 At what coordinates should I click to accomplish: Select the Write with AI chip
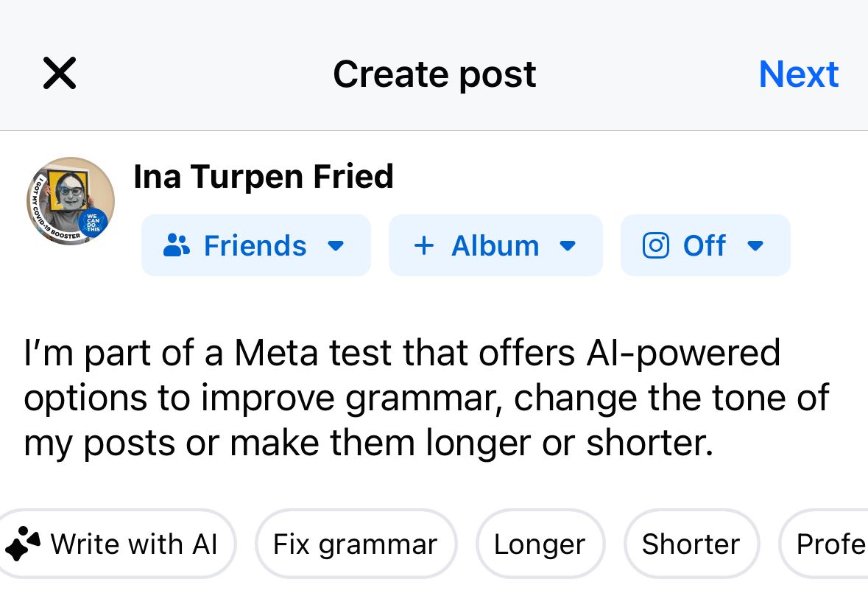tap(118, 544)
